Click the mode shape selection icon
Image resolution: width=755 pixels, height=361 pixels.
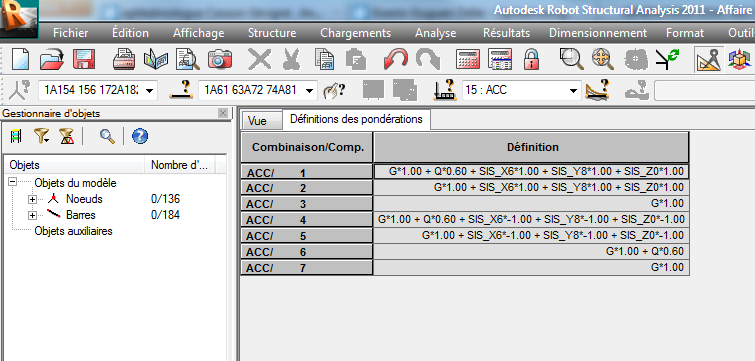click(x=598, y=90)
